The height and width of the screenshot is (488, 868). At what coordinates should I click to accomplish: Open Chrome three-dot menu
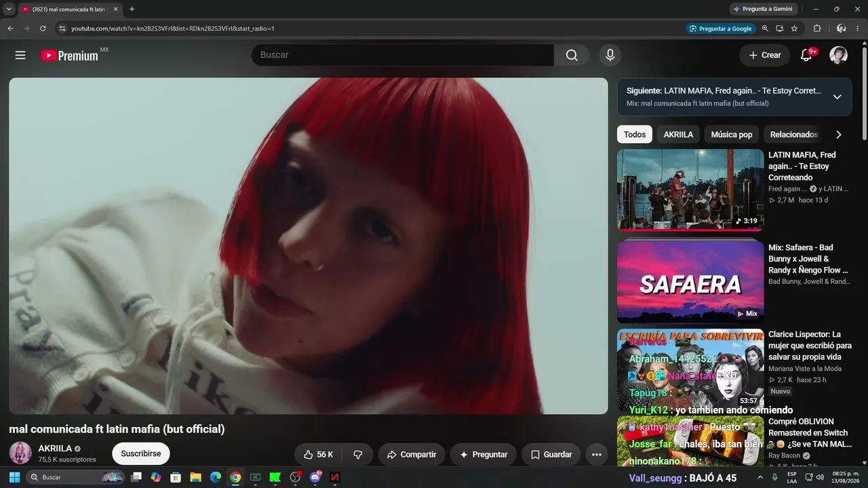coord(858,28)
